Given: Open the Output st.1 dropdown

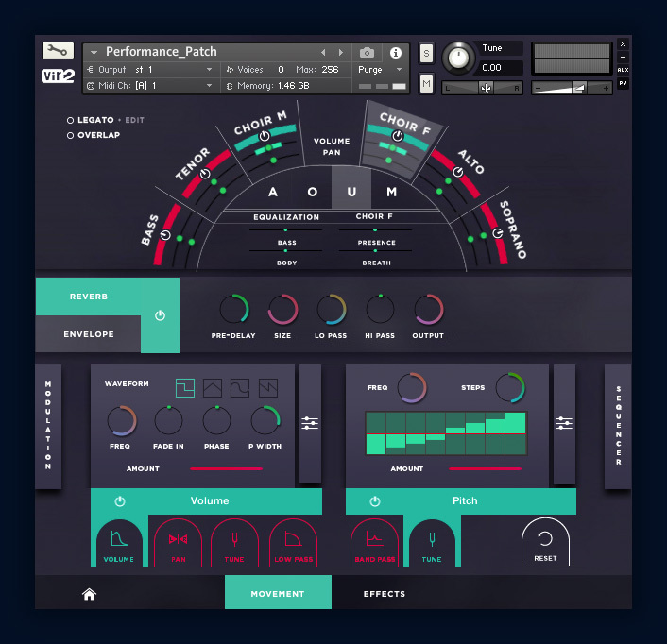Looking at the screenshot, I should pyautogui.click(x=151, y=70).
